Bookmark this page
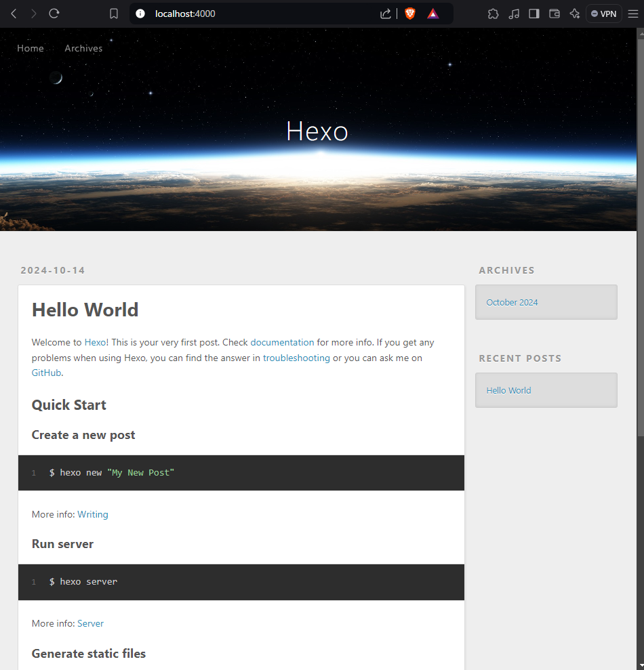This screenshot has width=644, height=670. click(x=113, y=13)
